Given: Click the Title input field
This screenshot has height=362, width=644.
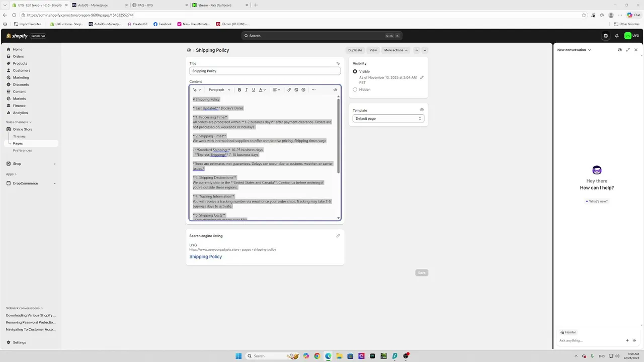Looking at the screenshot, I should 265,71.
